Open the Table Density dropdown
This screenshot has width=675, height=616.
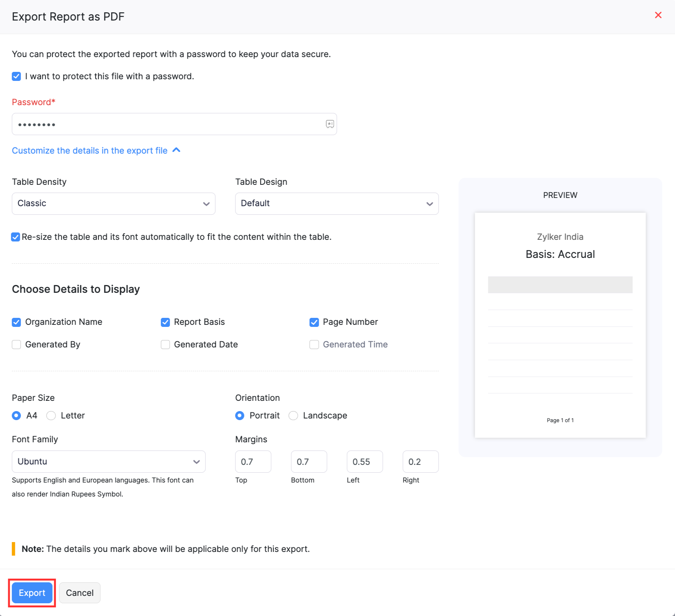[x=113, y=203]
